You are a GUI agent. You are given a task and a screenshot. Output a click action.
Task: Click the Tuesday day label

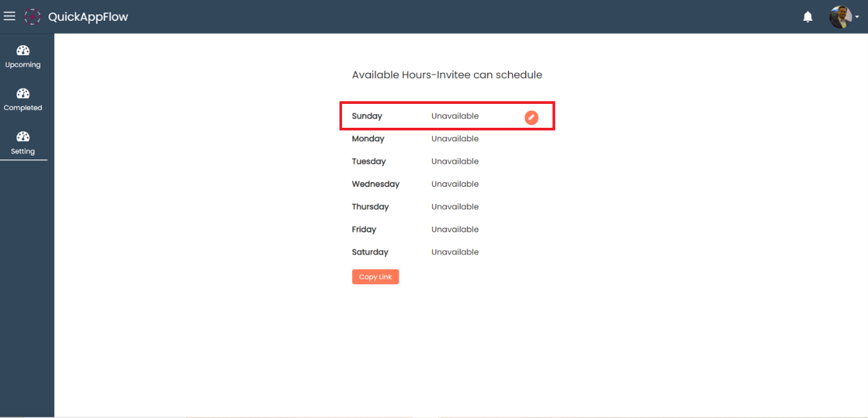(x=368, y=162)
